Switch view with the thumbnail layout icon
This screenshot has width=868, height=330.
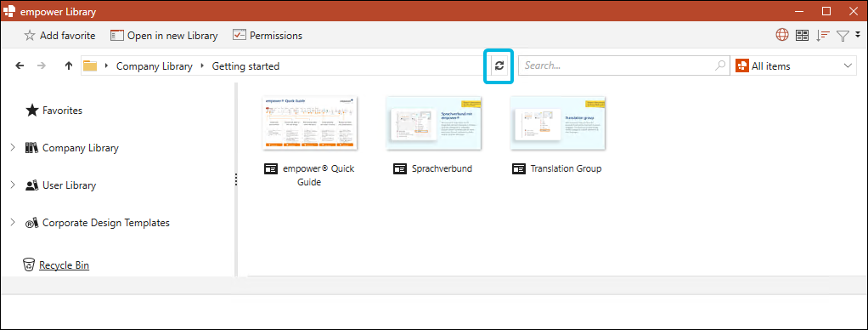(802, 36)
